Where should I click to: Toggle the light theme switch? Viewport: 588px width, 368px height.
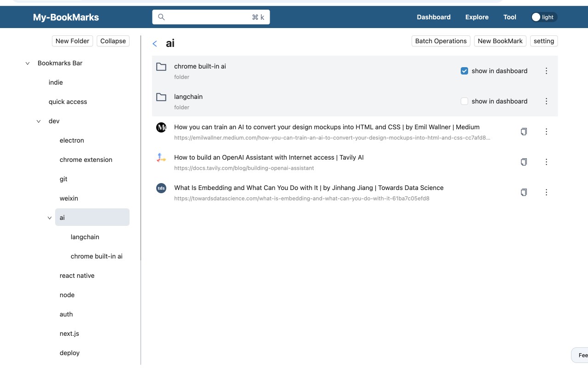[544, 17]
